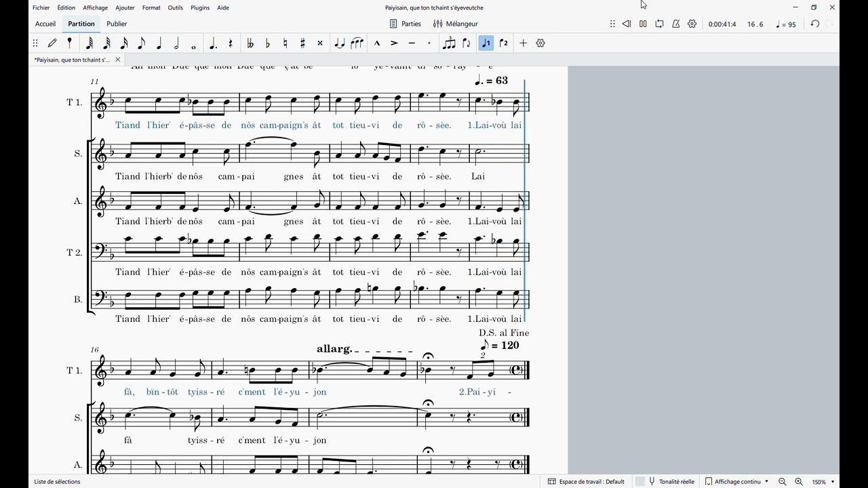This screenshot has width=868, height=488.
Task: Zoom in the score
Action: pyautogui.click(x=799, y=482)
